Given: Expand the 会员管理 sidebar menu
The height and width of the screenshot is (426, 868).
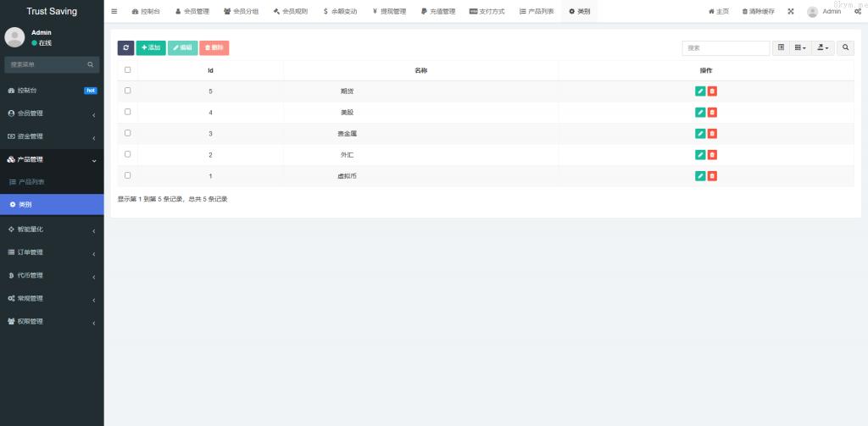Looking at the screenshot, I should 52,113.
